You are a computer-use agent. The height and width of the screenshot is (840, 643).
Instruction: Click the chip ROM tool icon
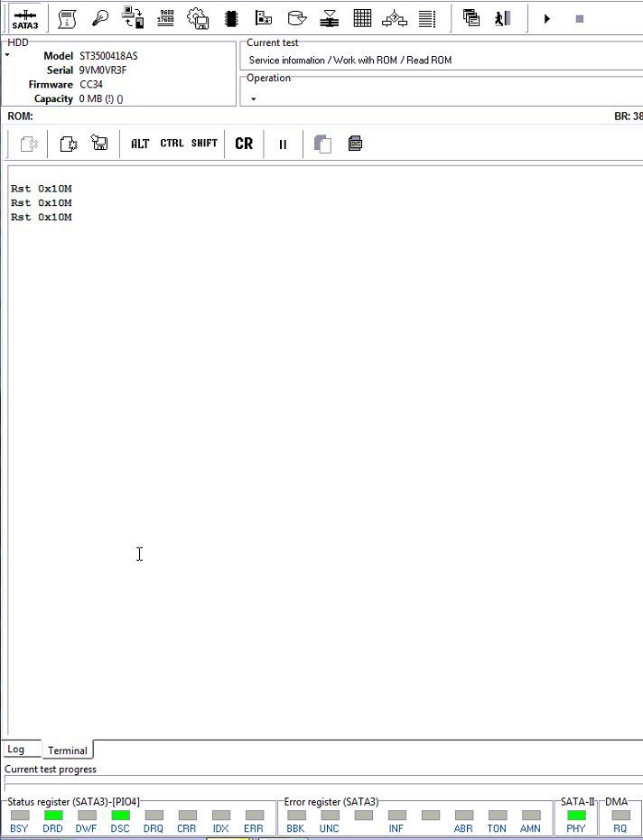231,18
